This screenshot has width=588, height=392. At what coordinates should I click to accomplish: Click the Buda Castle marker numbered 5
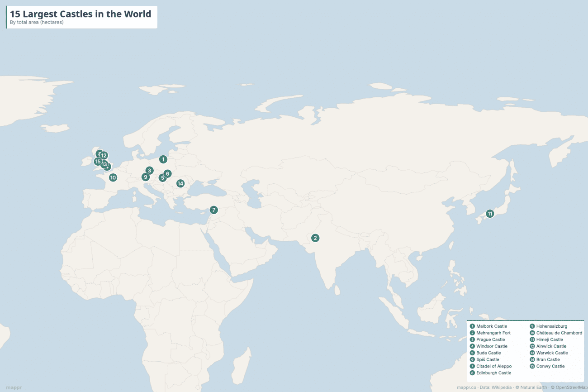[x=161, y=178]
